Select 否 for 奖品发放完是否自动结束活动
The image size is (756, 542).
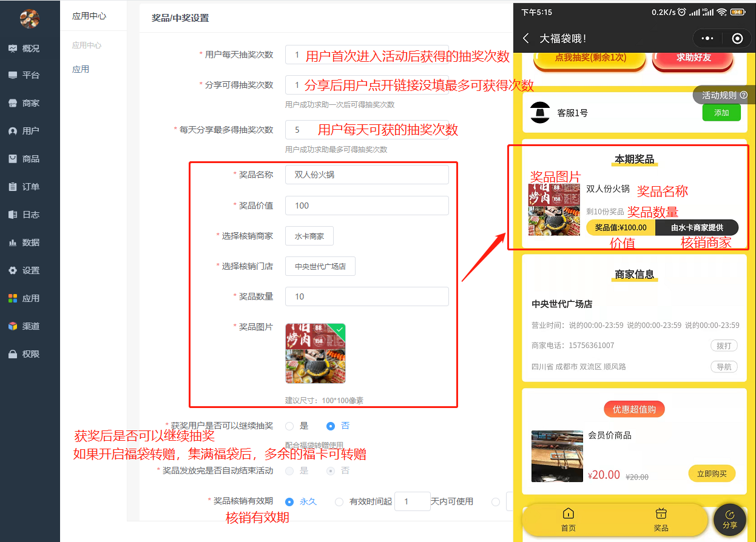tap(331, 470)
